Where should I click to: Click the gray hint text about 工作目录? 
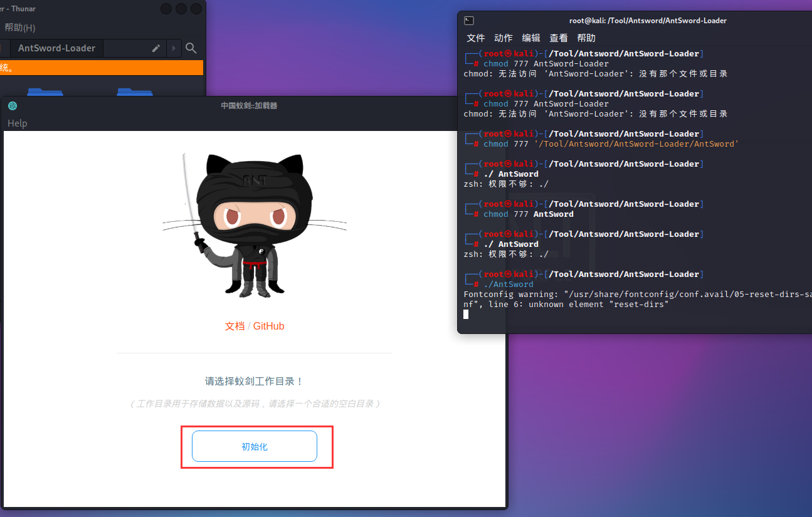pyautogui.click(x=255, y=404)
